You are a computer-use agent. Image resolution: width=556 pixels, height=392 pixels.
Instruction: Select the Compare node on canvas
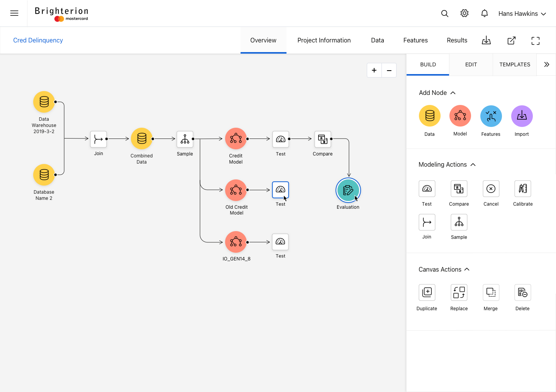[323, 139]
